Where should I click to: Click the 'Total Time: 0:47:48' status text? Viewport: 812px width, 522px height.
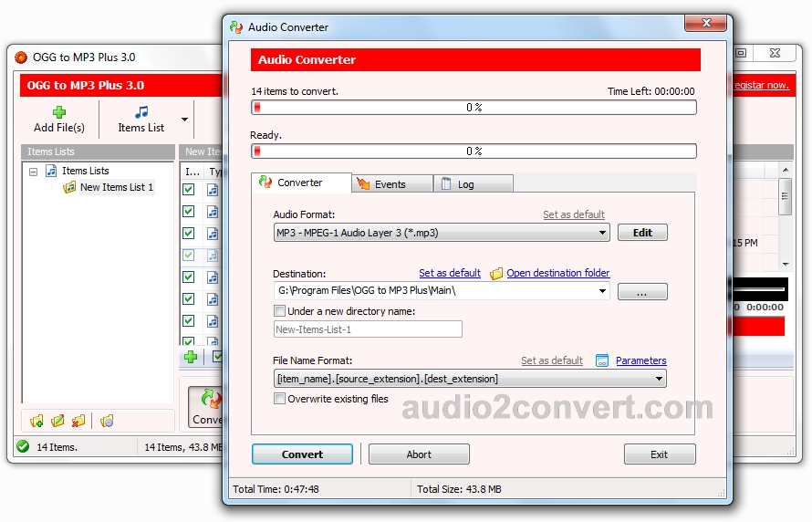click(276, 489)
